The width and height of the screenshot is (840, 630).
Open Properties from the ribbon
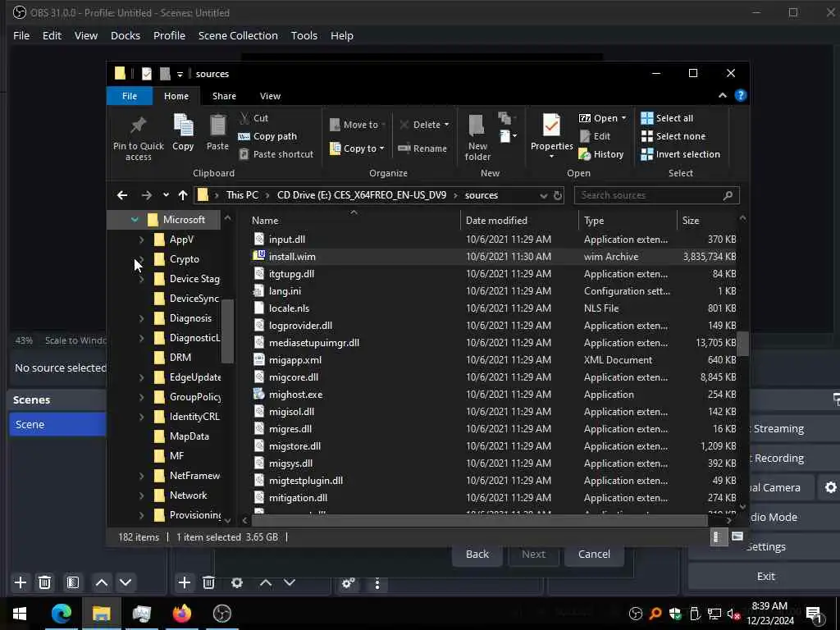pos(551,135)
